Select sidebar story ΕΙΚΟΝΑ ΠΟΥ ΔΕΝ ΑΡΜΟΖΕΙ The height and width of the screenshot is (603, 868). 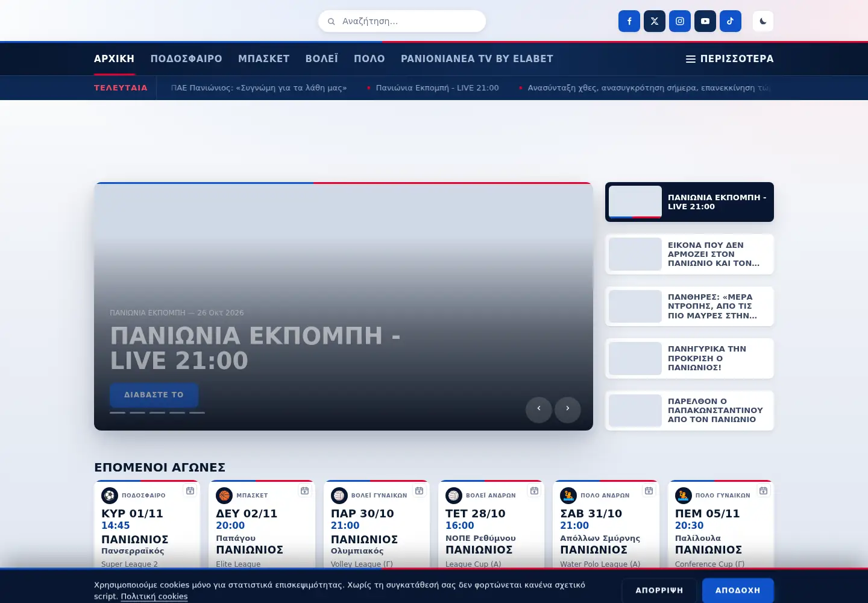click(x=690, y=254)
